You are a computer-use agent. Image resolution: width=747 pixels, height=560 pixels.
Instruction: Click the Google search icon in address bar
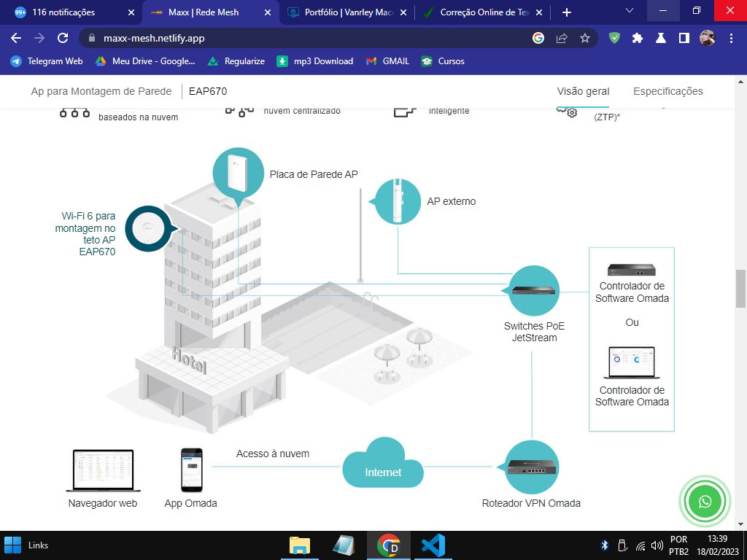[x=538, y=38]
